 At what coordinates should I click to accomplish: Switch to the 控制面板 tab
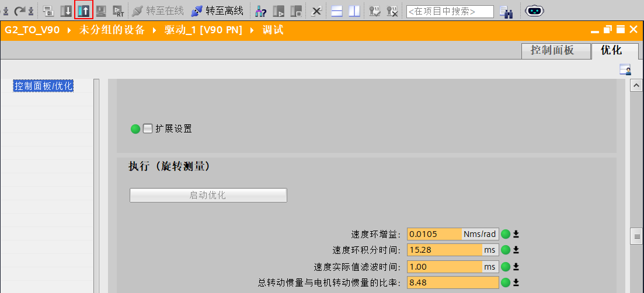pos(556,51)
